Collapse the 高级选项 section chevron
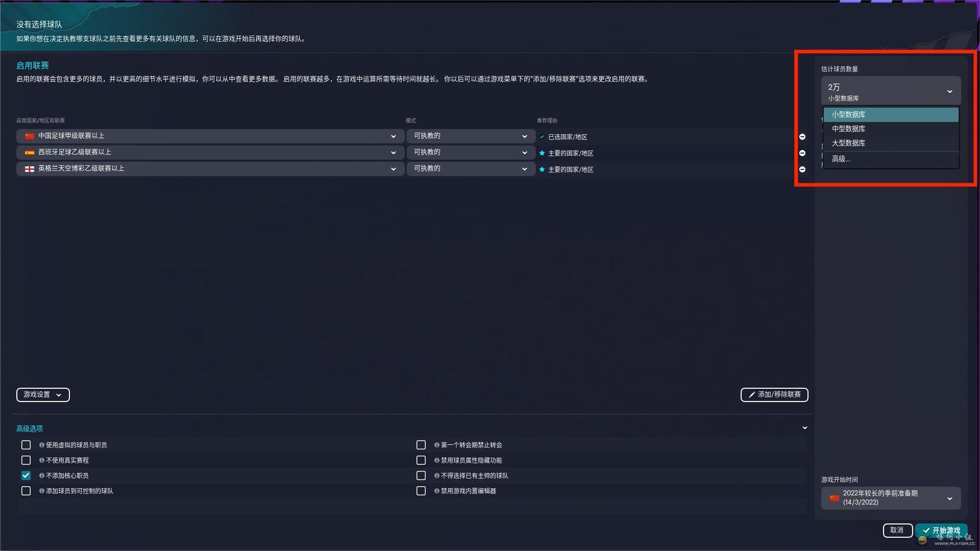This screenshot has width=980, height=551. click(805, 428)
